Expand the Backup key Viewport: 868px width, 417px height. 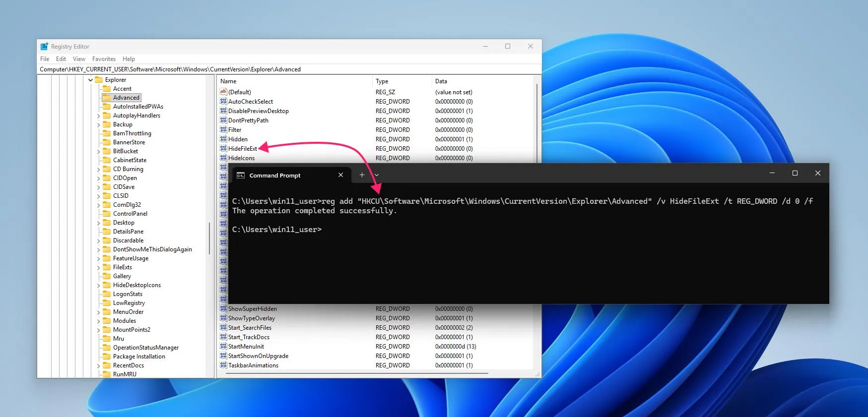[98, 124]
